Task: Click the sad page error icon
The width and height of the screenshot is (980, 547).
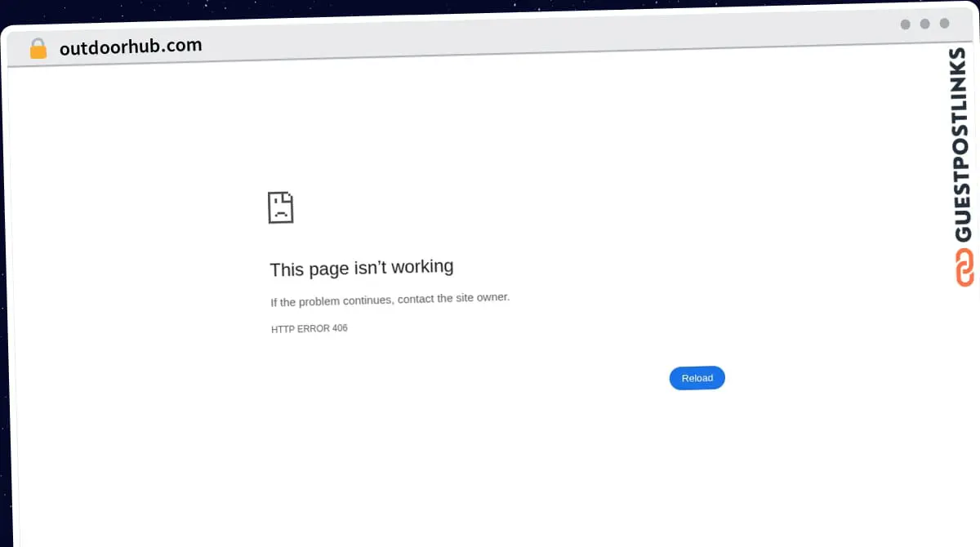Action: (280, 207)
